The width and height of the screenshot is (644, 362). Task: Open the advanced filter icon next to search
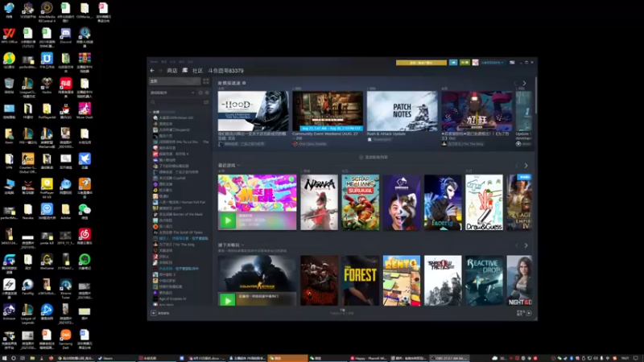click(206, 102)
